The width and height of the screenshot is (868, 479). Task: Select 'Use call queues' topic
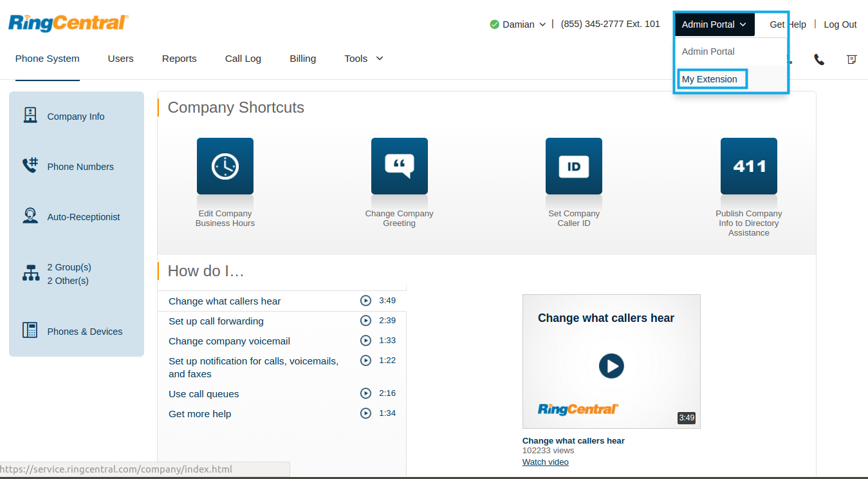(204, 394)
